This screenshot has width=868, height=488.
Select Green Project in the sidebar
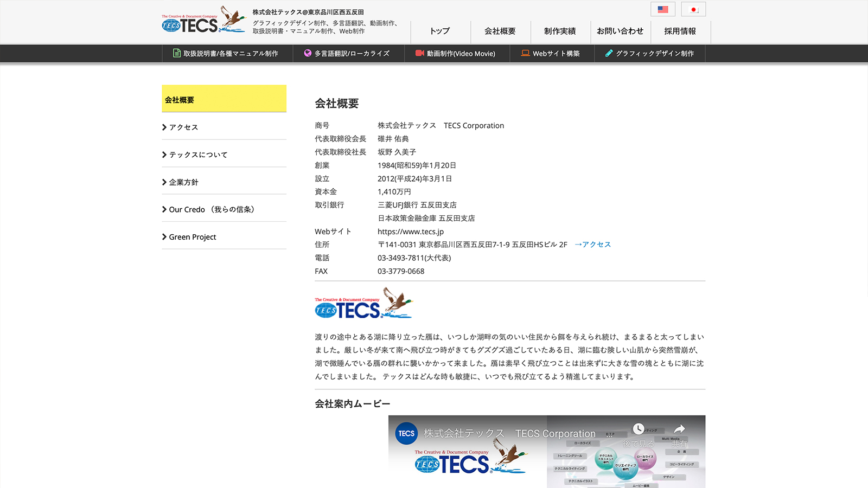(x=192, y=236)
